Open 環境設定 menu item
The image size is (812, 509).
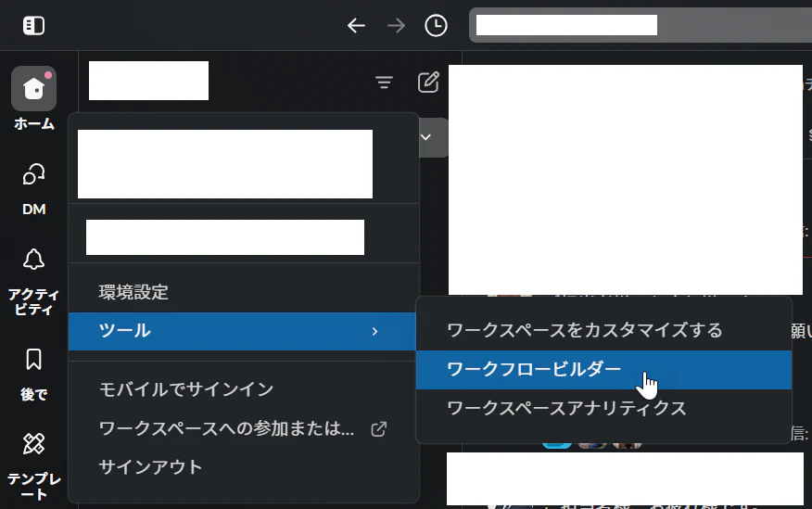(242, 292)
